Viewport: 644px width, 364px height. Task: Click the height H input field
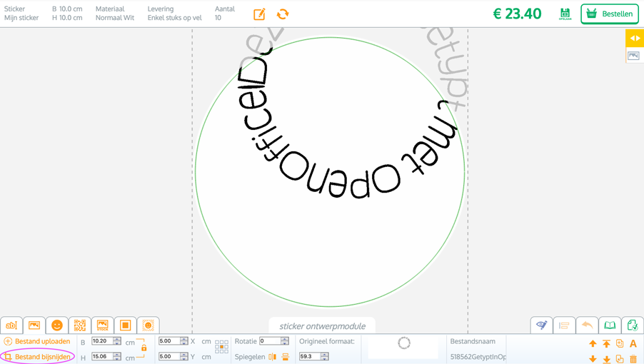pos(102,356)
